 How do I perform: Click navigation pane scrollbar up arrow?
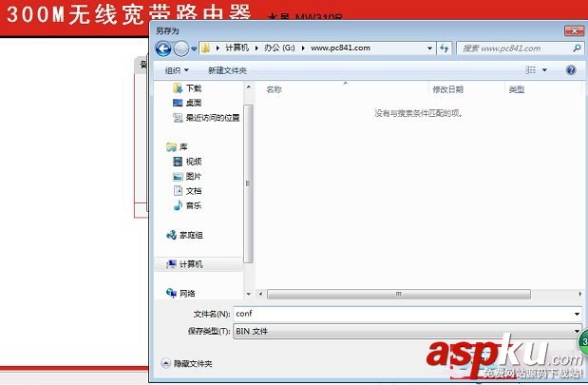(248, 87)
